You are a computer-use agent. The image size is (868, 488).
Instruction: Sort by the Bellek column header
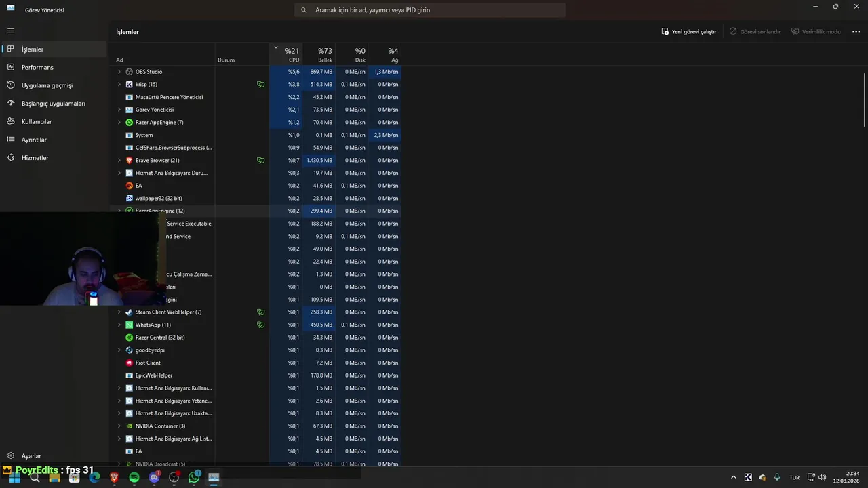click(x=318, y=55)
